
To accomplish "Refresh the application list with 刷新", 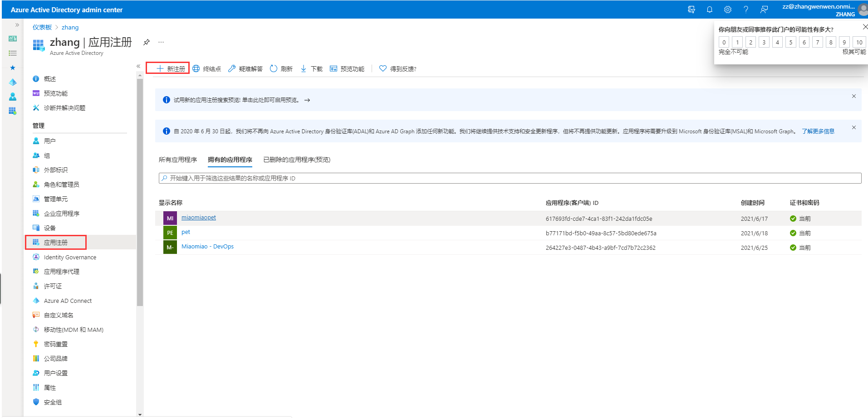I will coord(281,68).
